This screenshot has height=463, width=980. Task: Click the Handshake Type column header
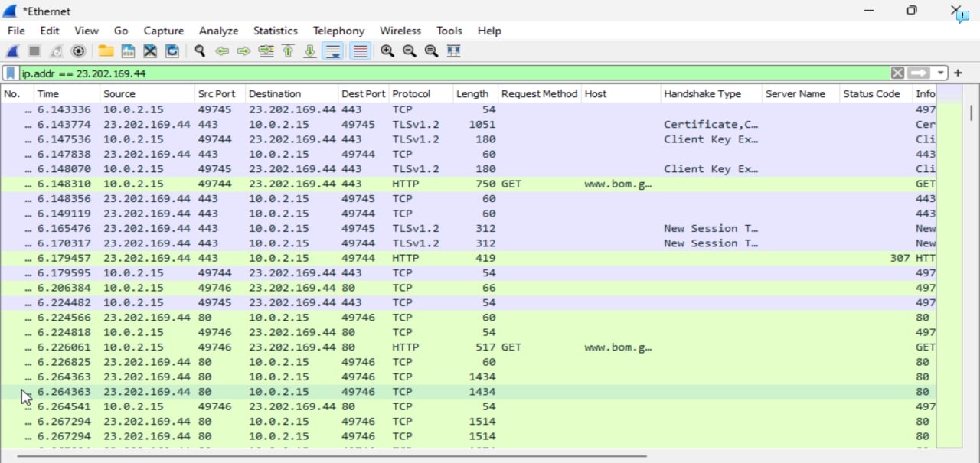point(711,94)
